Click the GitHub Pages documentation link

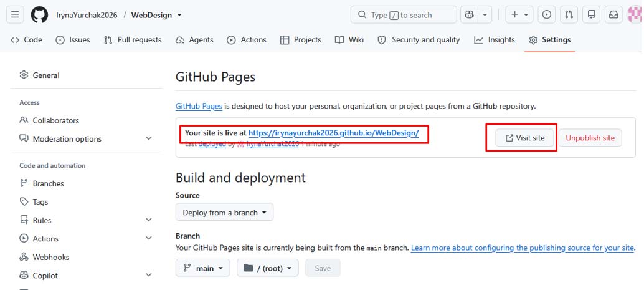(199, 106)
